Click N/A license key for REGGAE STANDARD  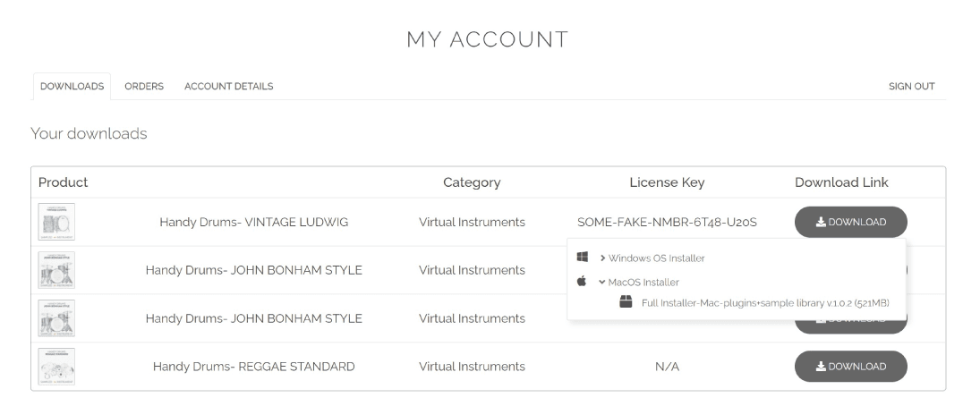click(667, 367)
